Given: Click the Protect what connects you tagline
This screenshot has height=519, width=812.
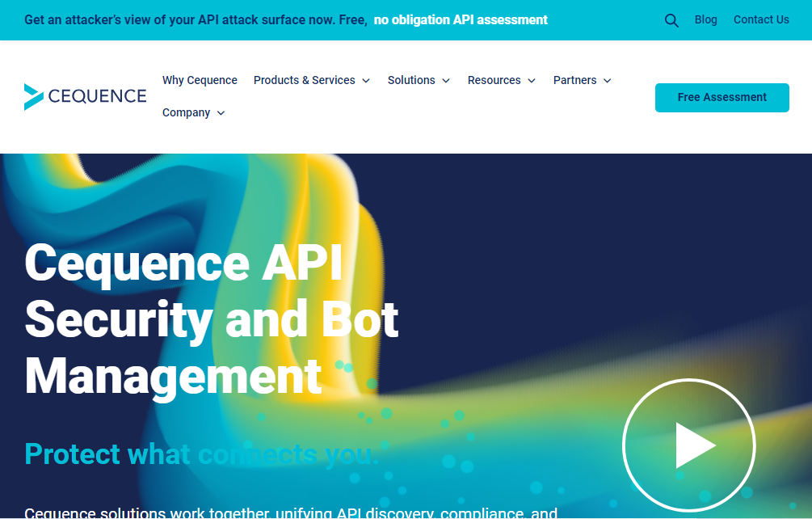Looking at the screenshot, I should click(201, 454).
